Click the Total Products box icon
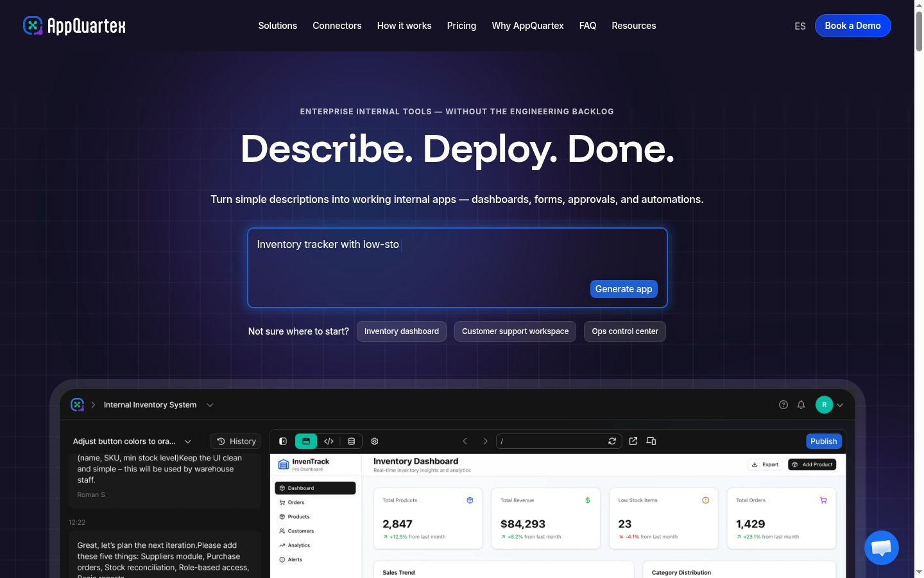Image resolution: width=924 pixels, height=578 pixels. coord(470,500)
